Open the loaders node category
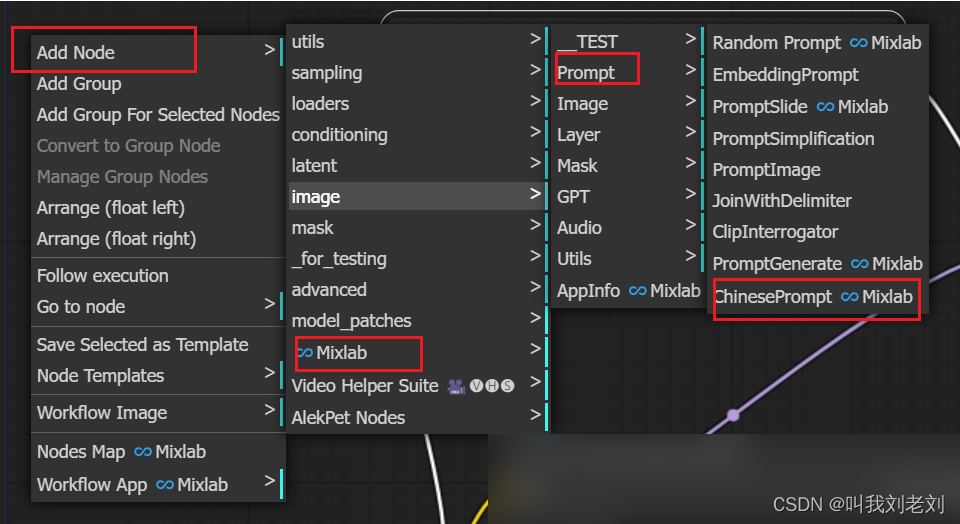This screenshot has width=960, height=524. [x=416, y=103]
